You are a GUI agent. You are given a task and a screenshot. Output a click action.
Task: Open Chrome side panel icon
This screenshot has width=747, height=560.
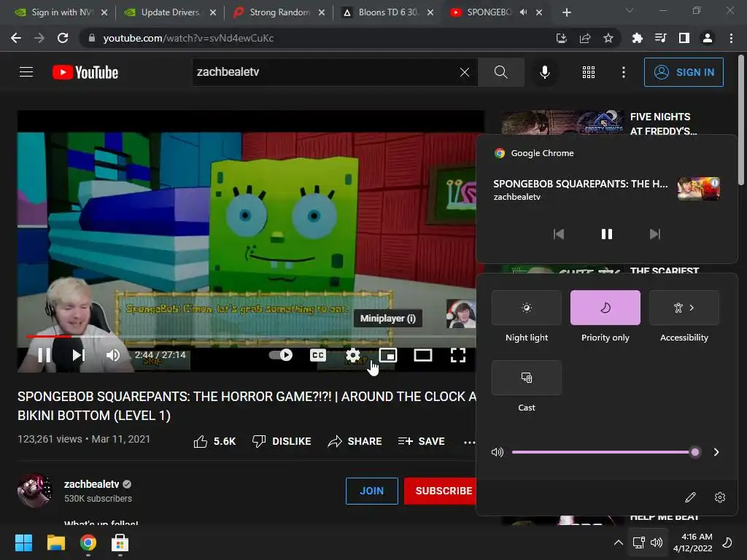click(x=684, y=38)
